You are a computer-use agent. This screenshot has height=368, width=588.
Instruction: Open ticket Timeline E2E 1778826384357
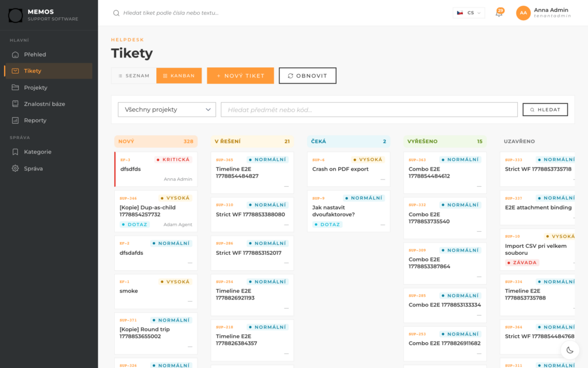point(252,340)
